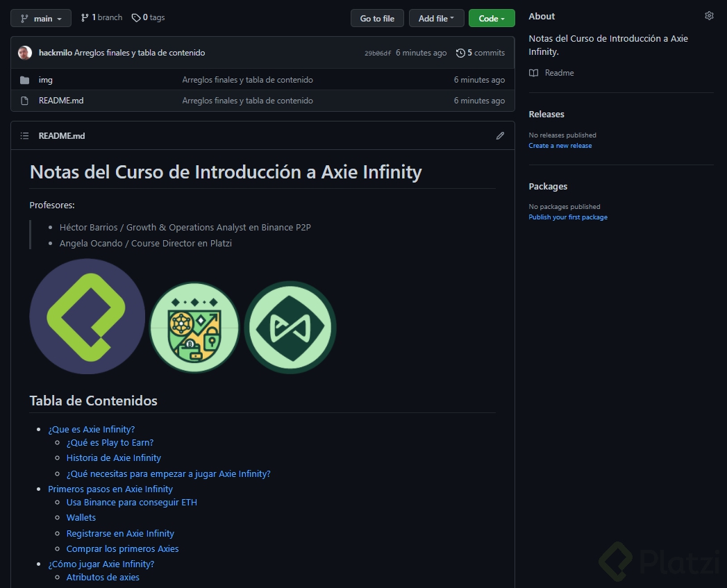Open Historia de Axie Infinity link
Screen dimensions: 727x588
[114, 457]
